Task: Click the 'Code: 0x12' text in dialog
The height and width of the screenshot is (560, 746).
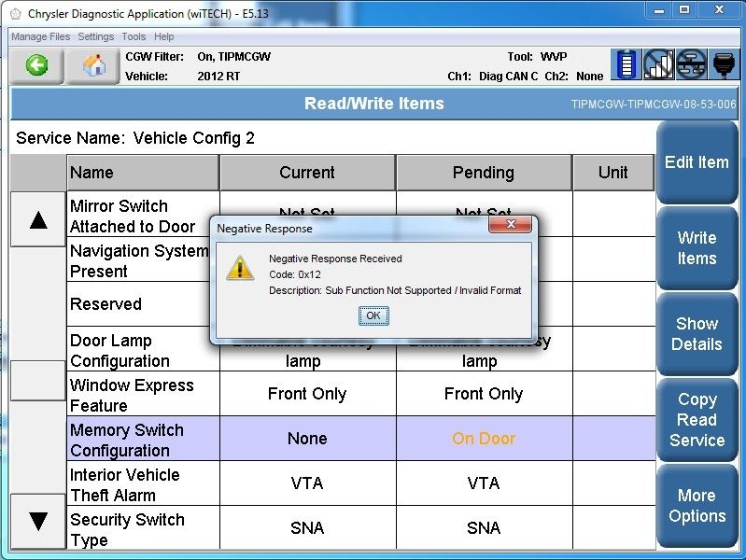Action: tap(294, 274)
